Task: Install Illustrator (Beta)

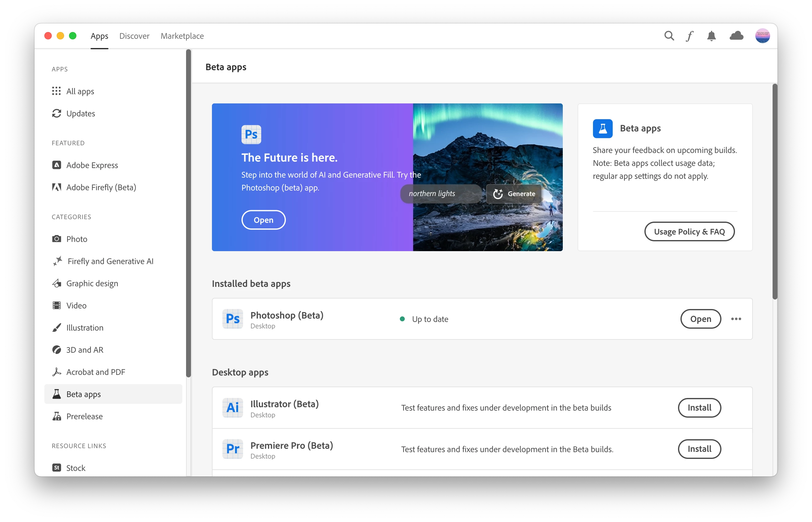Action: (x=699, y=408)
